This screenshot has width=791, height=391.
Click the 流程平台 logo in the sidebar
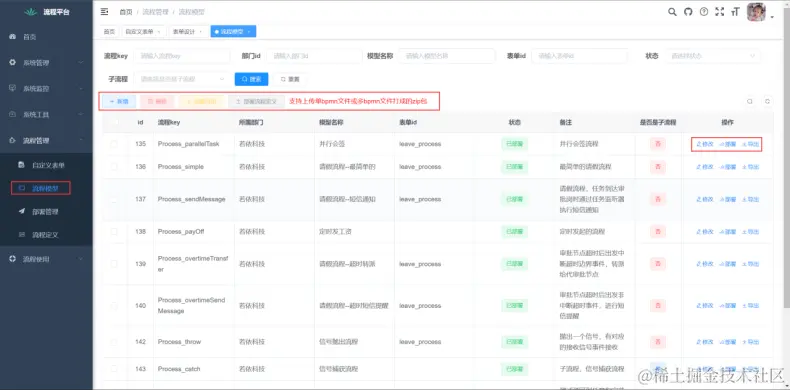point(46,12)
